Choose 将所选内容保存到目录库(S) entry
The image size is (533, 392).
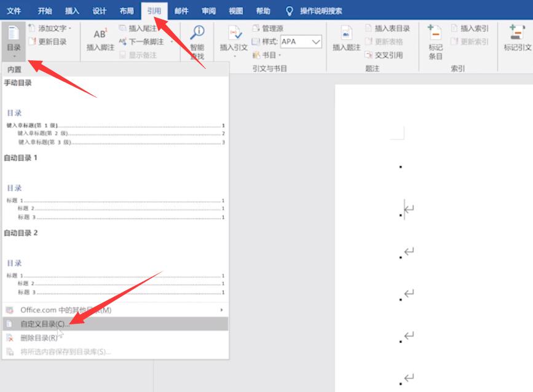pyautogui.click(x=115, y=351)
